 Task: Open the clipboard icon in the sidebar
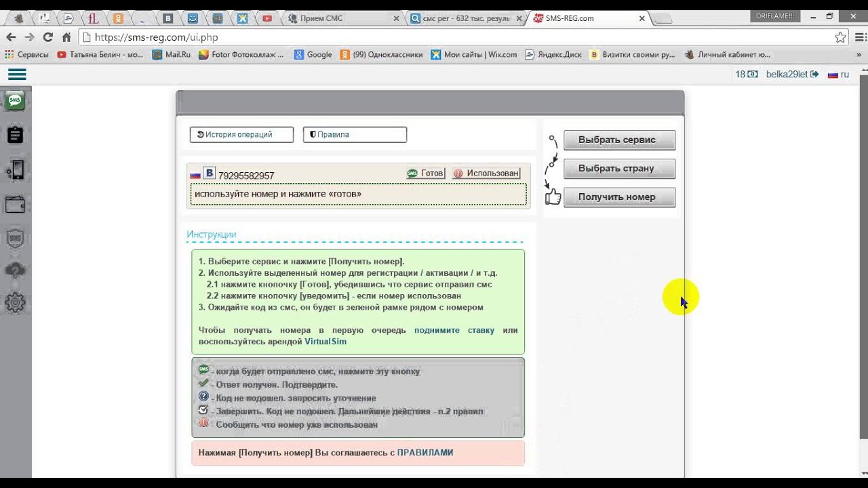tap(15, 135)
